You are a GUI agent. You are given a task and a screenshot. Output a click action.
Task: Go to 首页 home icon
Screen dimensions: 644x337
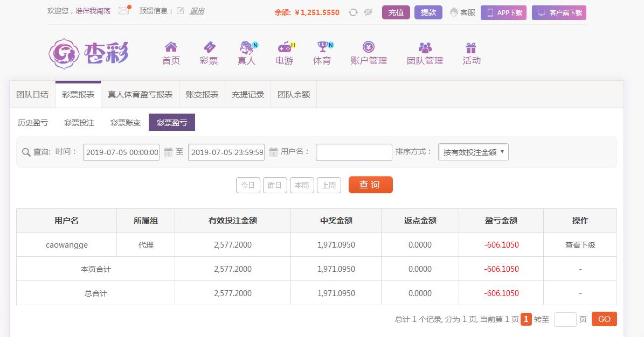click(171, 53)
